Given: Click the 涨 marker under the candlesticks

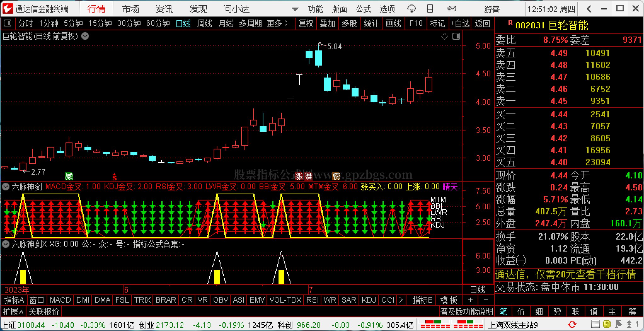Looking at the screenshot, I should click(x=299, y=176).
